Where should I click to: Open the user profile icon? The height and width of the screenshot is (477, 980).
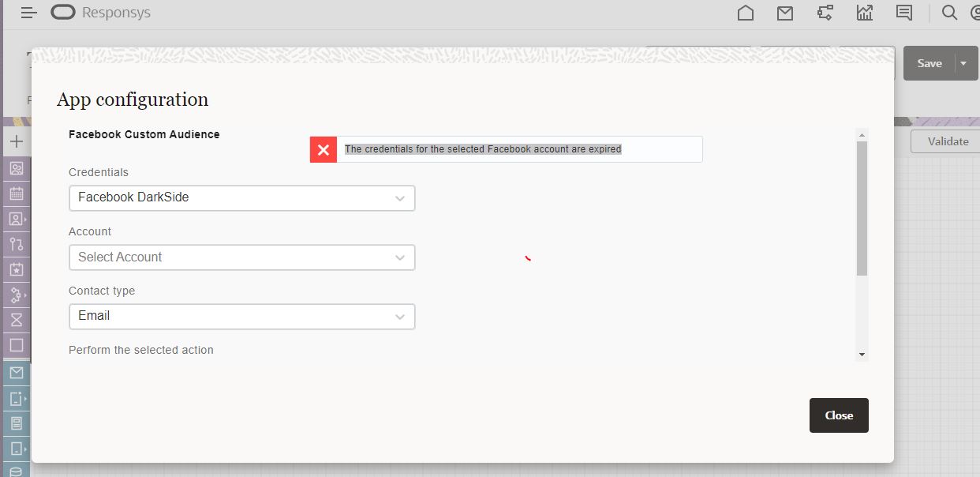[x=974, y=13]
